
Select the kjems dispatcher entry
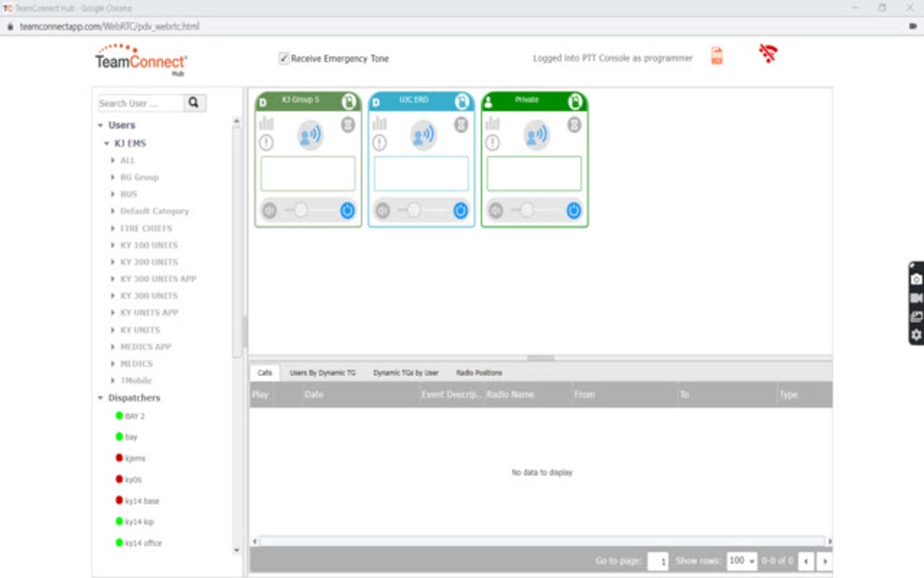coord(134,458)
